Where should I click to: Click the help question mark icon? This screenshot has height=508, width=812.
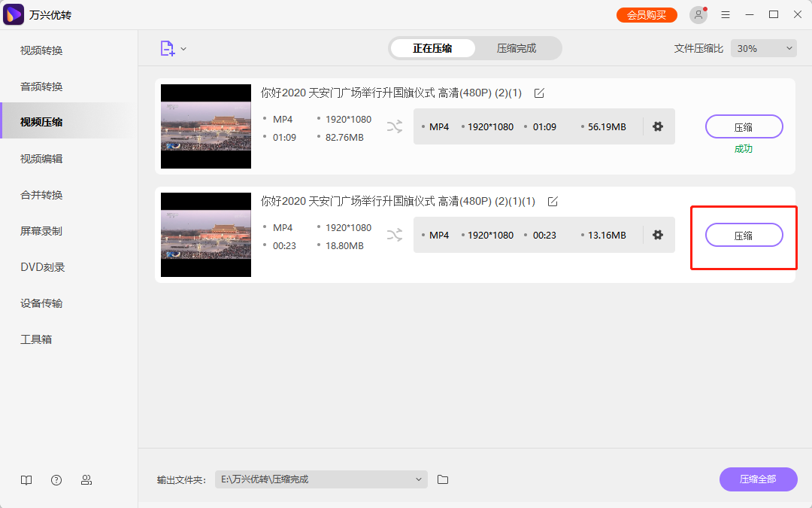[x=56, y=479]
